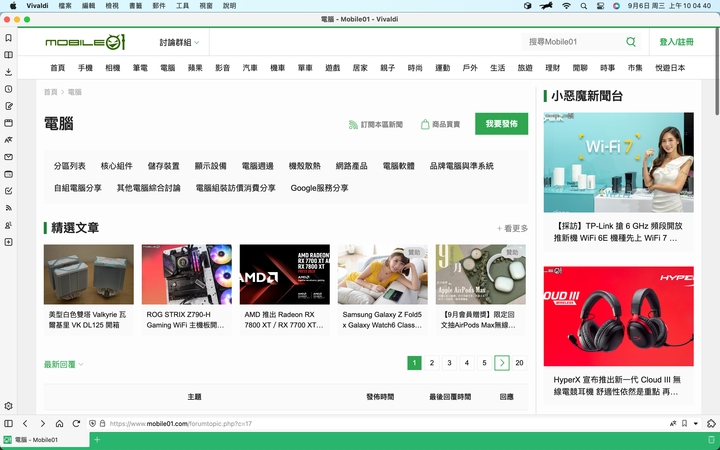The width and height of the screenshot is (720, 450).
Task: Open address bar history dropdown arrow
Action: [696, 423]
